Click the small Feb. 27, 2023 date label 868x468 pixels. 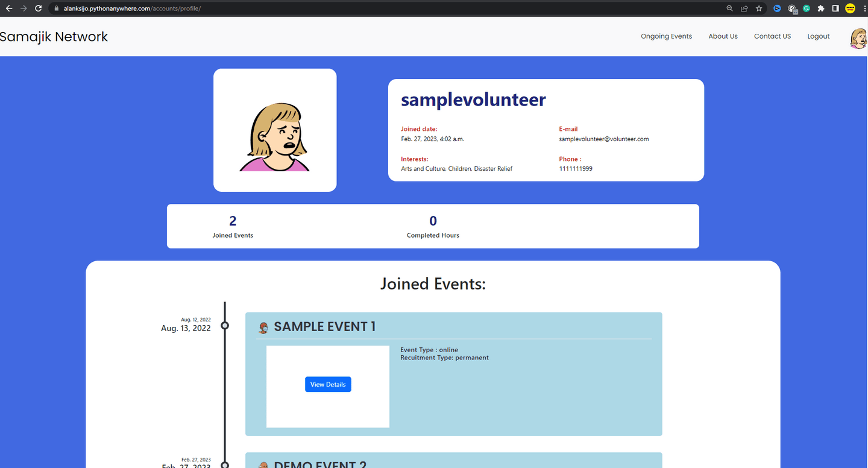(x=196, y=460)
